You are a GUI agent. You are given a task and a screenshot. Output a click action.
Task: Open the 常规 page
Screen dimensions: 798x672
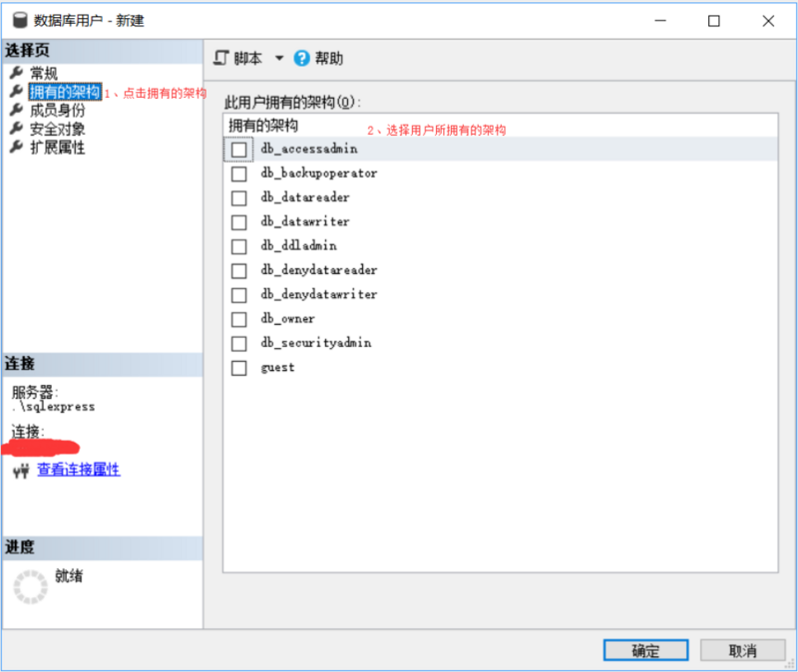point(44,73)
